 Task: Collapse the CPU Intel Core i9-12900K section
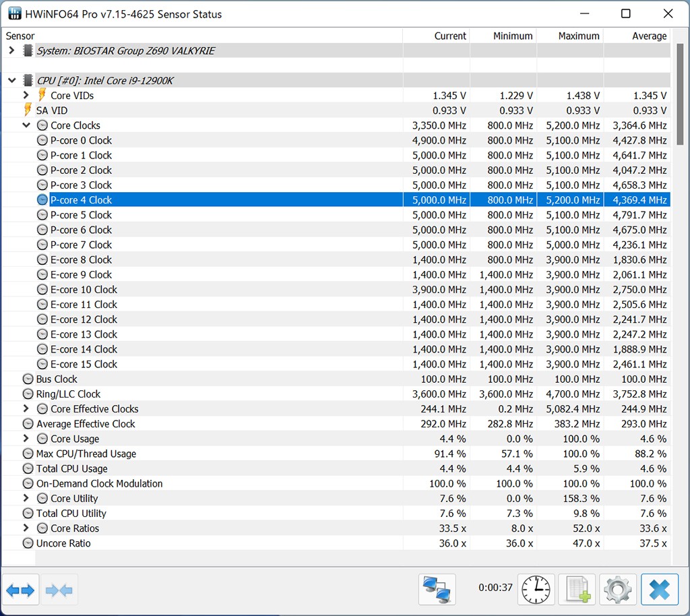point(11,81)
